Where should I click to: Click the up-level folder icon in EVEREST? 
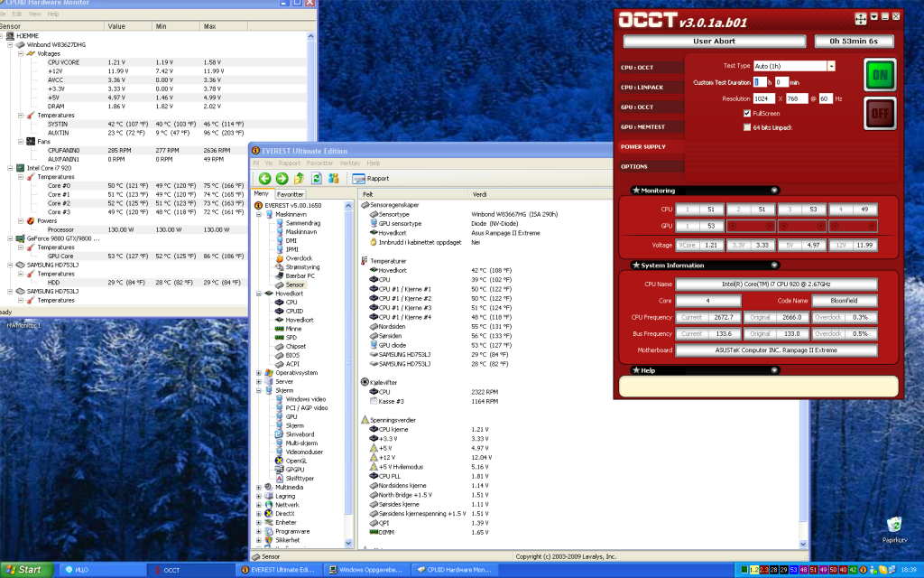pos(300,178)
